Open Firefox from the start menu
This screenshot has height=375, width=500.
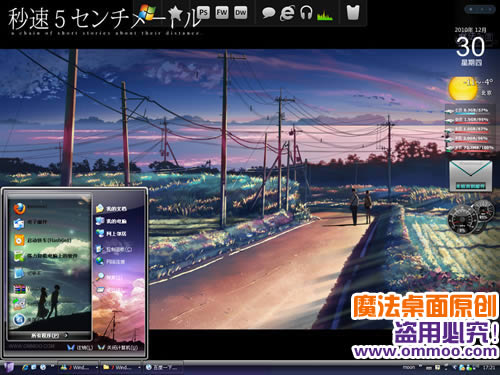click(x=19, y=208)
